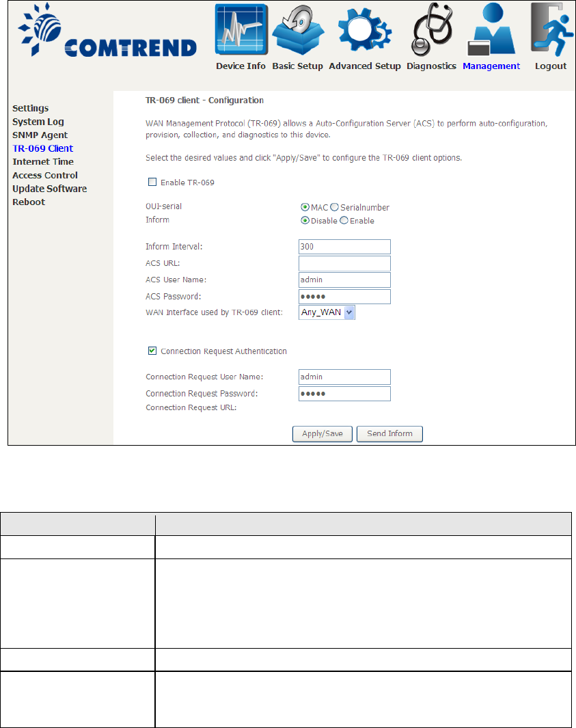
Task: Click the Connection Request Password field
Action: (344, 394)
